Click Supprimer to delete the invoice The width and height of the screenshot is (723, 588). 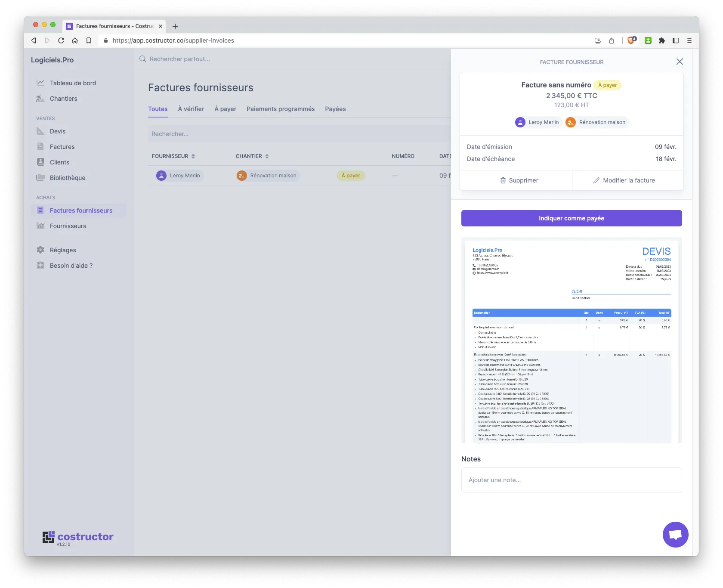pos(516,180)
